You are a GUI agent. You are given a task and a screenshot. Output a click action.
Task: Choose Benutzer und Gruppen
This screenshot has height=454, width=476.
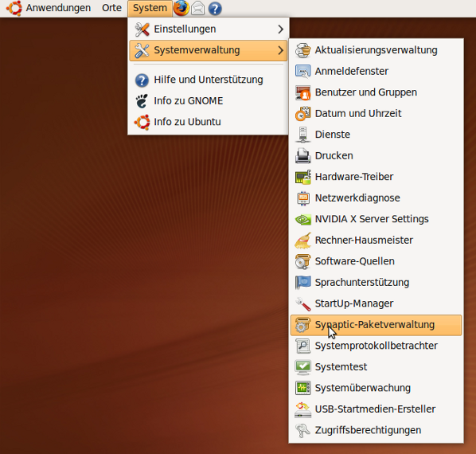click(377, 92)
